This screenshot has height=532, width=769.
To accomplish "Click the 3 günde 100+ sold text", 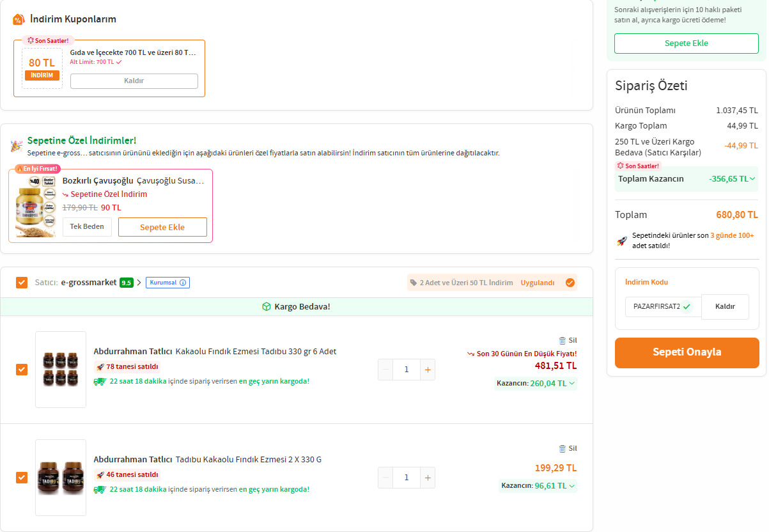I will click(732, 235).
